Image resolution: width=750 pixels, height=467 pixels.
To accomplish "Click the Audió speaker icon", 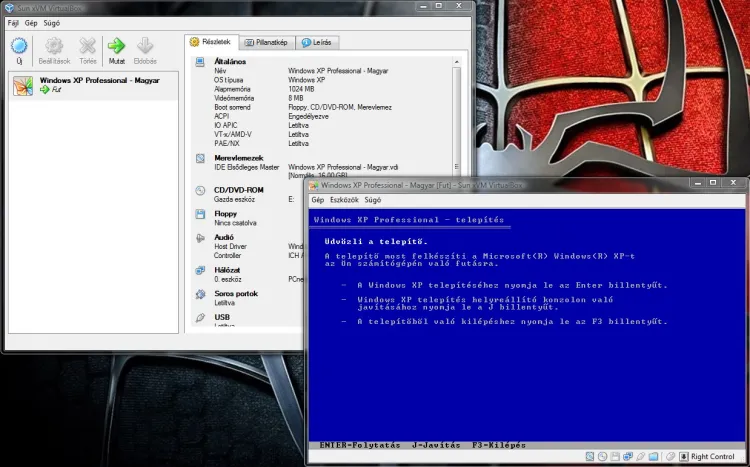I will 200,238.
